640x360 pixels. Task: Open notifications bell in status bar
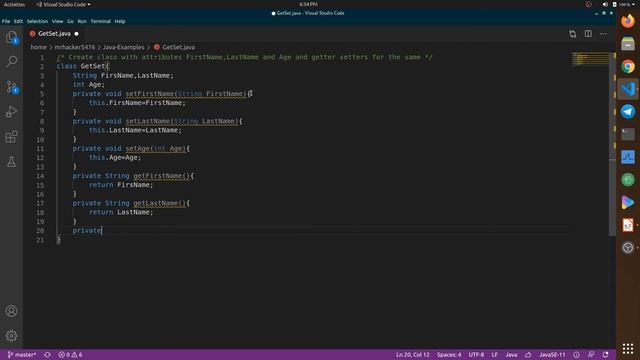[606, 355]
